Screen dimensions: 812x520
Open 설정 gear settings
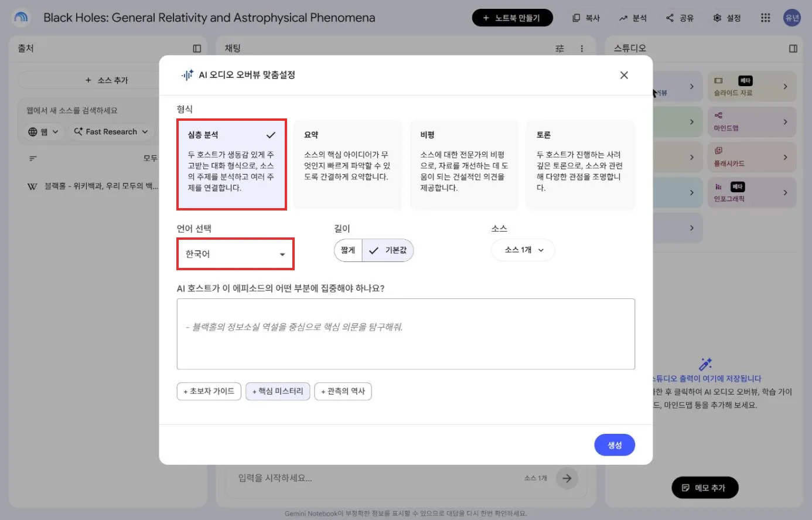pos(727,18)
